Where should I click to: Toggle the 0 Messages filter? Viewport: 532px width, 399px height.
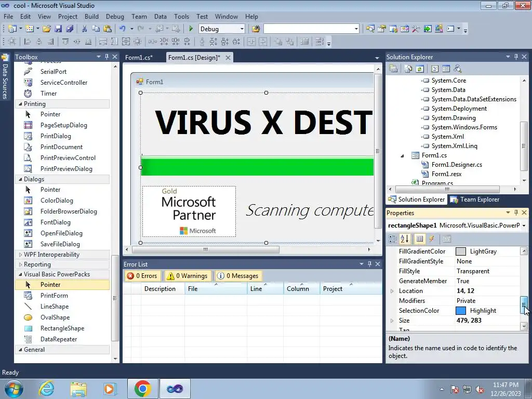pos(238,276)
